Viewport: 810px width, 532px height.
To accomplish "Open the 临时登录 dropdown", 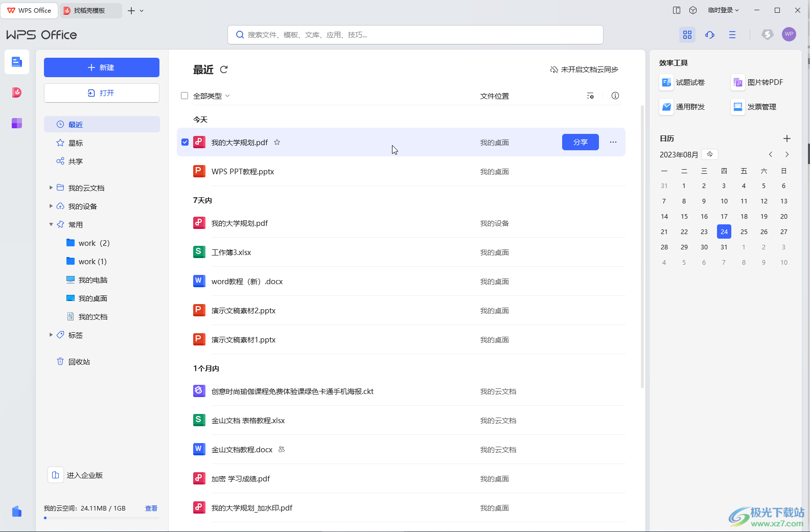I will point(723,10).
